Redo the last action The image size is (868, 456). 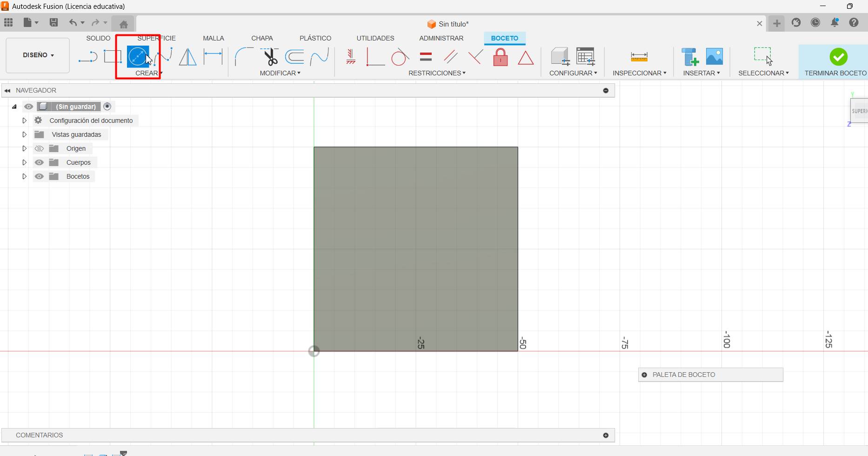(x=95, y=22)
